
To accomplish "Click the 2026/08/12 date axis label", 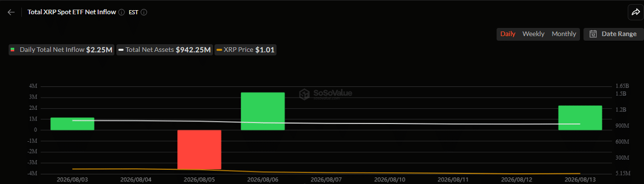I will point(516,179).
